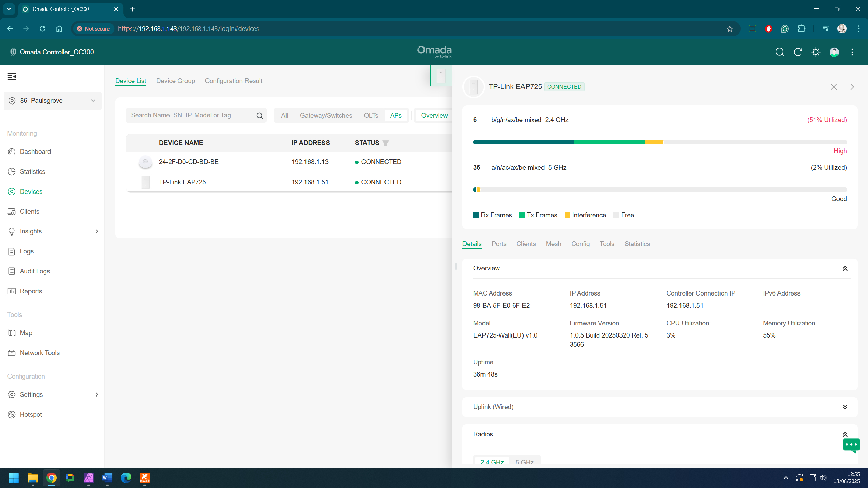Click the 5 GHz channel utilization bar

pyautogui.click(x=660, y=190)
